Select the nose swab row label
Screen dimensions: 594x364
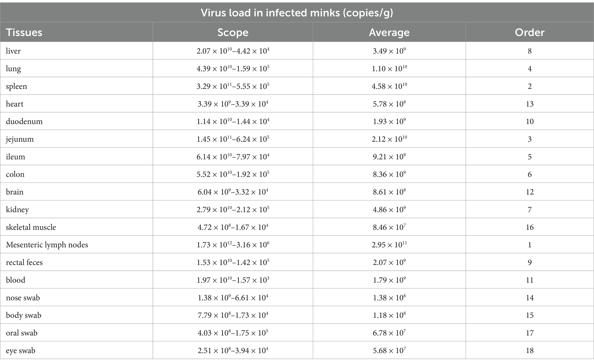pos(23,298)
